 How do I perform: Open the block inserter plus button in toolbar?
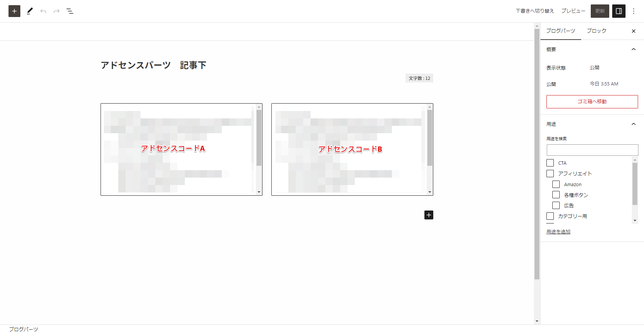14,11
